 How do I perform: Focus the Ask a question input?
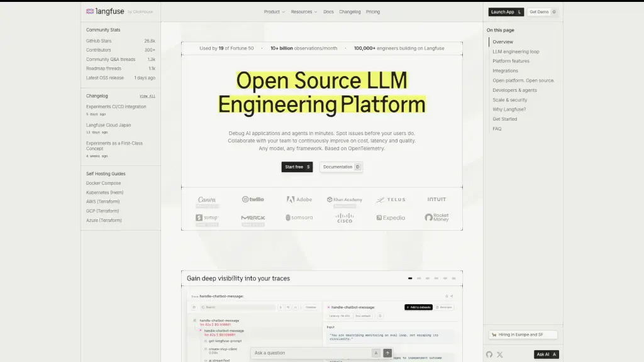(x=311, y=353)
